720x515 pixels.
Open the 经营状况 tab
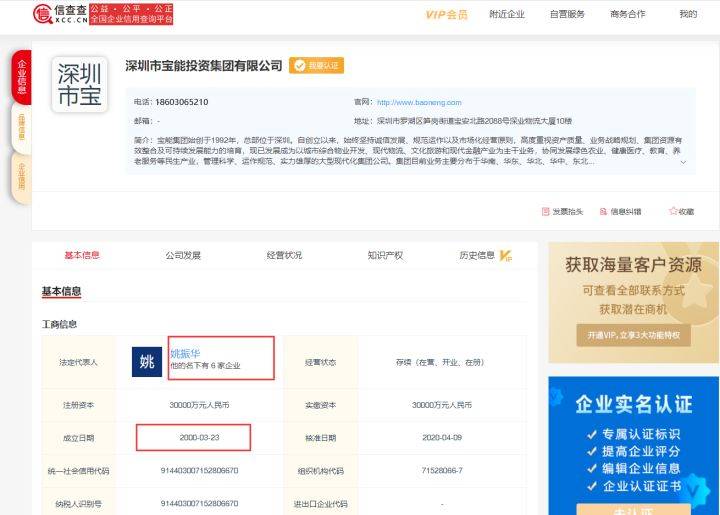[x=284, y=255]
